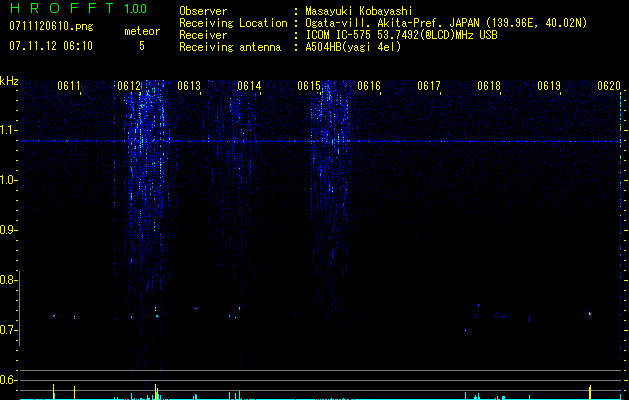
Task: Click the observer name Masayuki Kobayashi
Action: 359,11
